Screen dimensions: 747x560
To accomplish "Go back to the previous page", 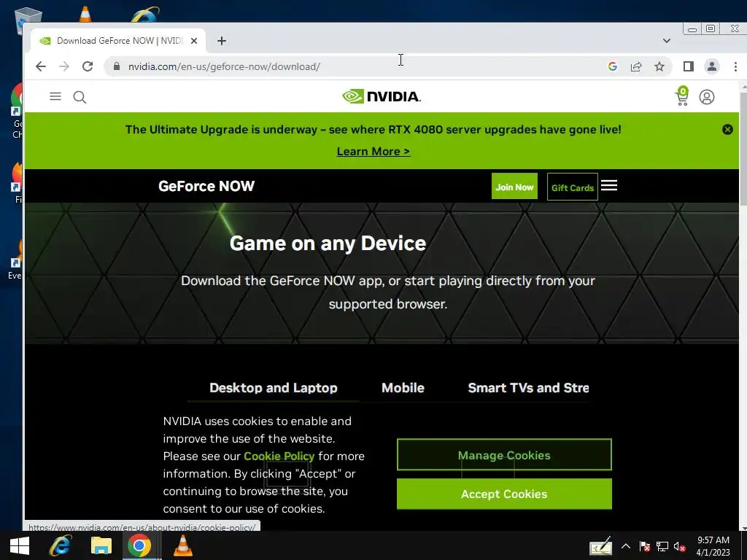I will tap(41, 66).
